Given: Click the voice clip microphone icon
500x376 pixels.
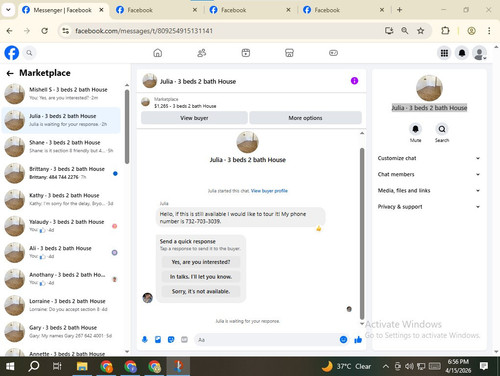Looking at the screenshot, I should pos(145,339).
